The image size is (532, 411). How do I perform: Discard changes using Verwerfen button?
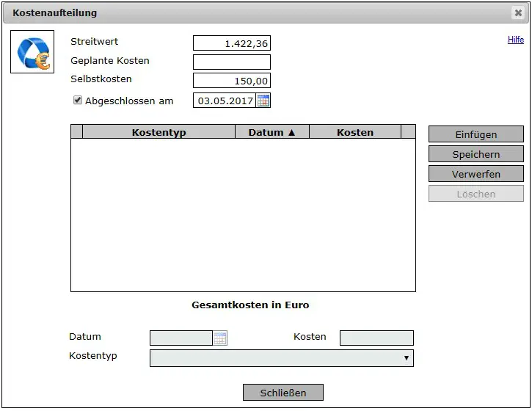[475, 175]
